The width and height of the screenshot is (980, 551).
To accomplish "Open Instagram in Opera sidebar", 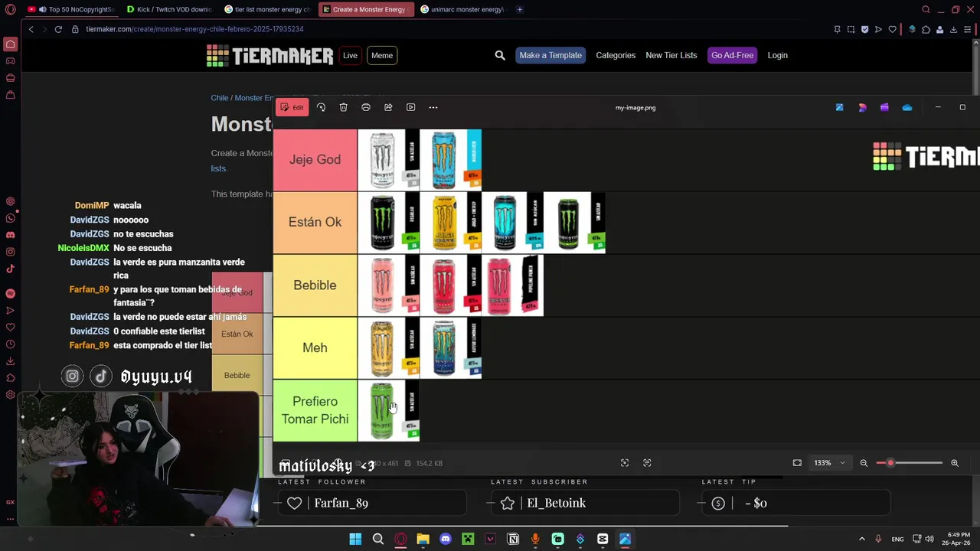I will [11, 252].
